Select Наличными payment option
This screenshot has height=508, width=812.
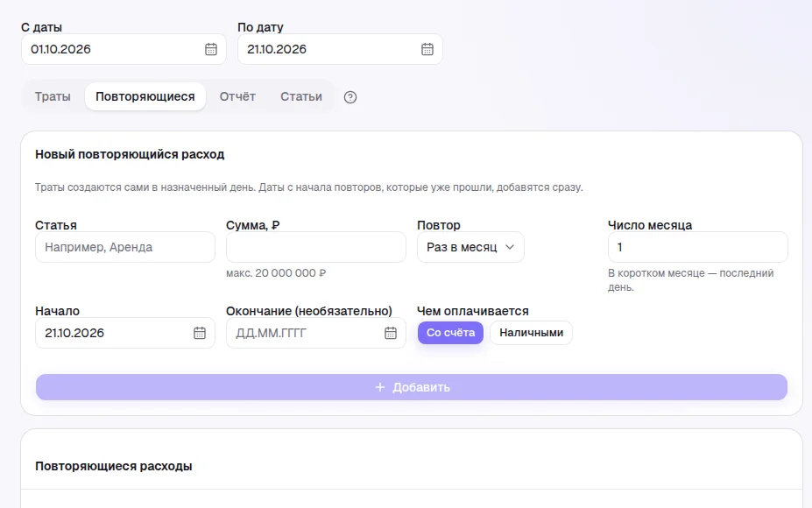click(x=531, y=333)
